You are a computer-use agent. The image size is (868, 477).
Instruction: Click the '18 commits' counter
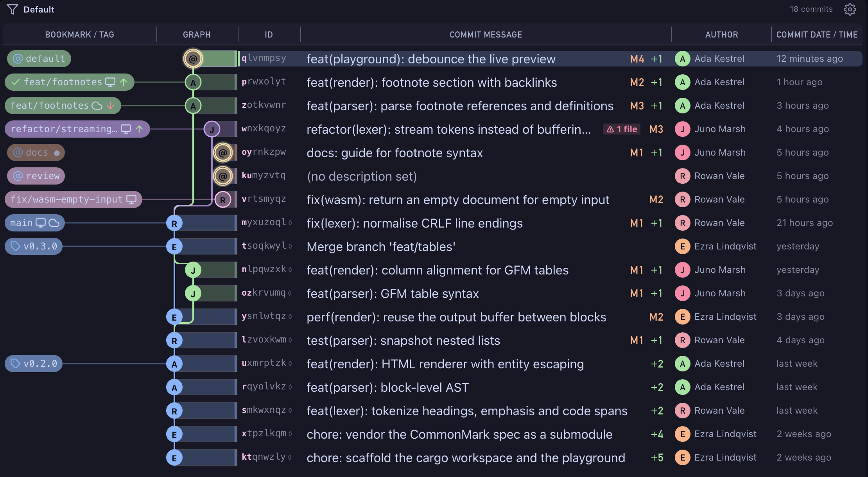pos(811,9)
